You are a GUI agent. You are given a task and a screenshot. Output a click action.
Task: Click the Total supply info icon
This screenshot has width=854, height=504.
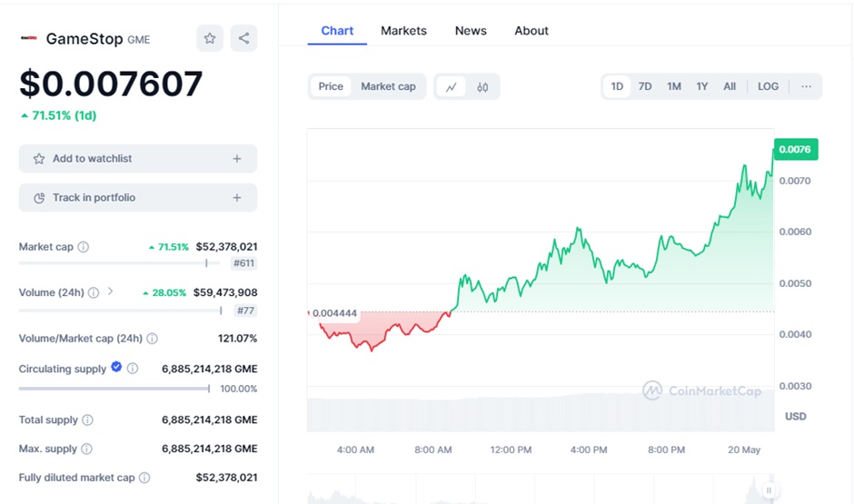click(x=87, y=420)
